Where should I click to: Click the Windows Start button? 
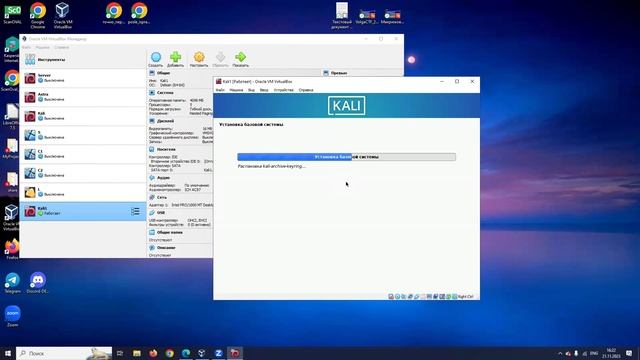pyautogui.click(x=7, y=353)
